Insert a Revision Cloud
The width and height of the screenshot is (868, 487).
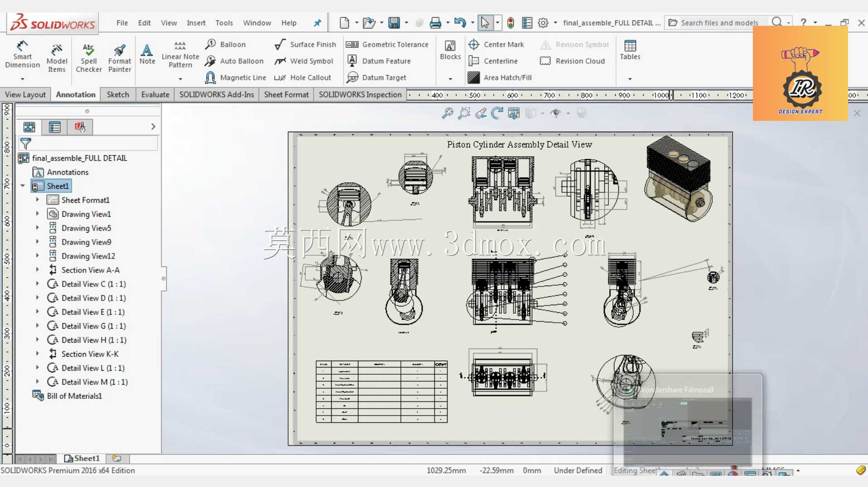point(573,61)
